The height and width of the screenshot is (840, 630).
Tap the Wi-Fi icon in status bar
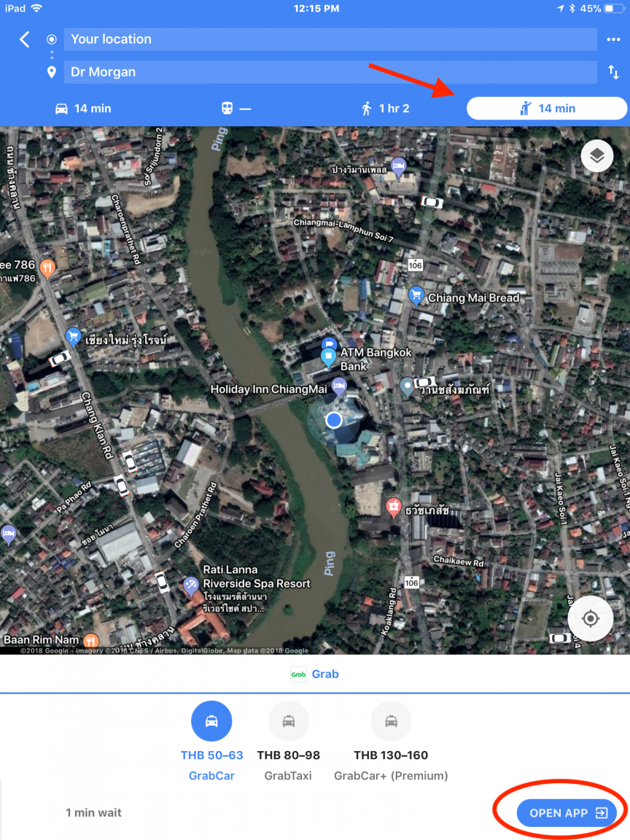(36, 8)
